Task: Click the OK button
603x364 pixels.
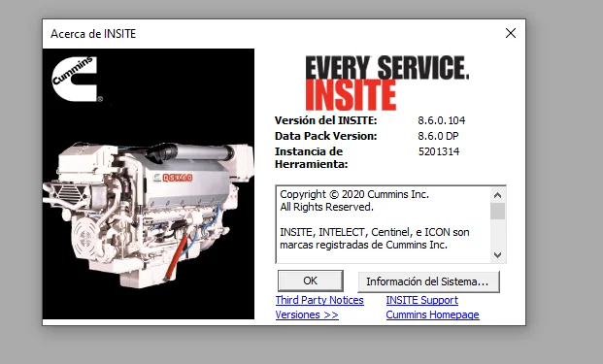Action: tap(311, 281)
